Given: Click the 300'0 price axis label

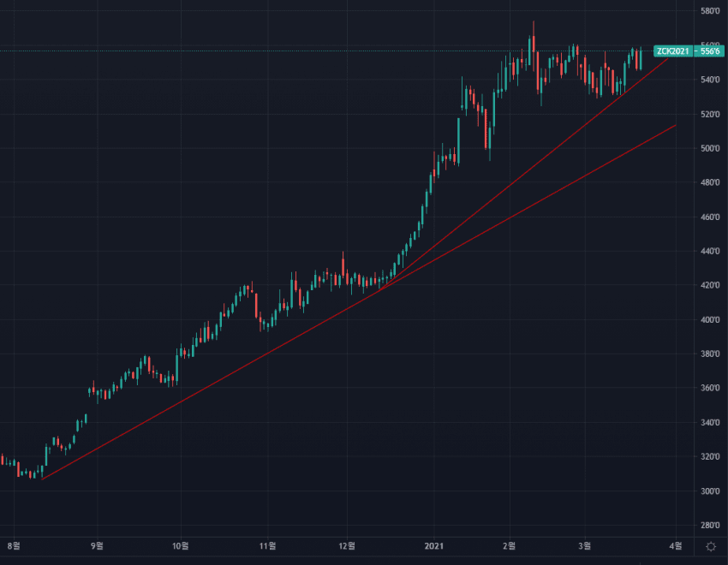Looking at the screenshot, I should [x=710, y=491].
